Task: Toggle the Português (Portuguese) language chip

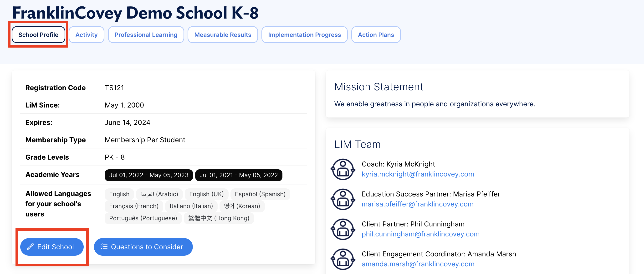Action: pos(143,218)
